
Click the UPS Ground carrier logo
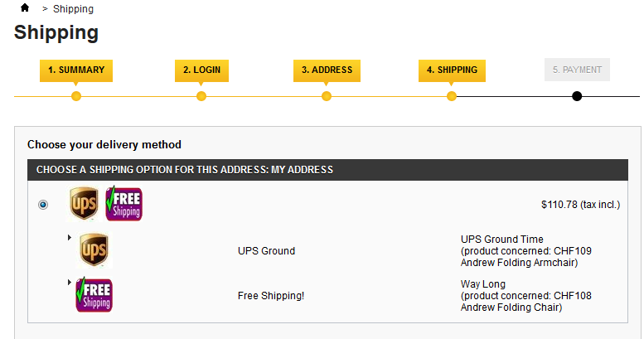(94, 249)
